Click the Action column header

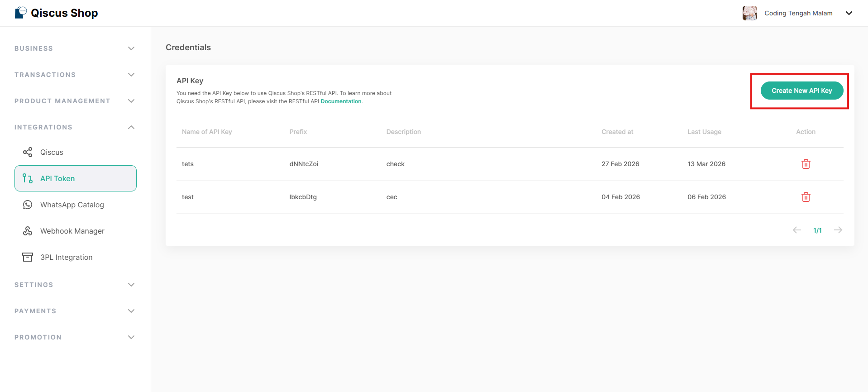pos(806,132)
